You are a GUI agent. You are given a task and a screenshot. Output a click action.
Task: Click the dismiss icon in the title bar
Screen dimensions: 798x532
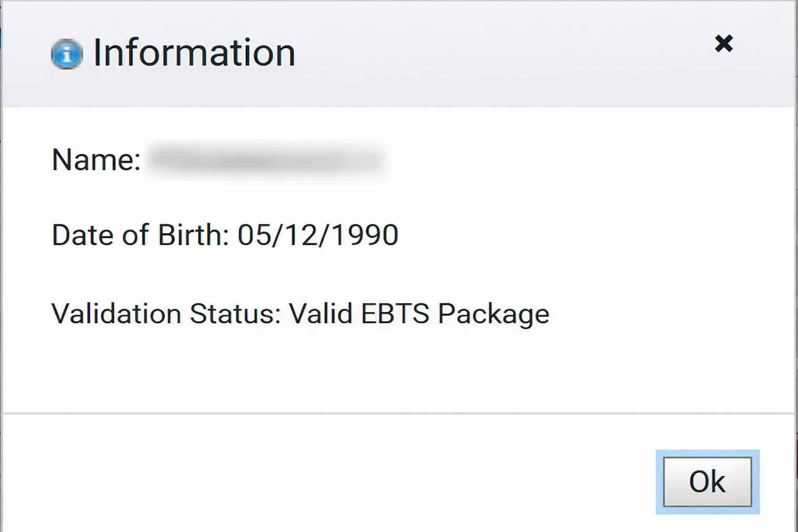click(723, 44)
